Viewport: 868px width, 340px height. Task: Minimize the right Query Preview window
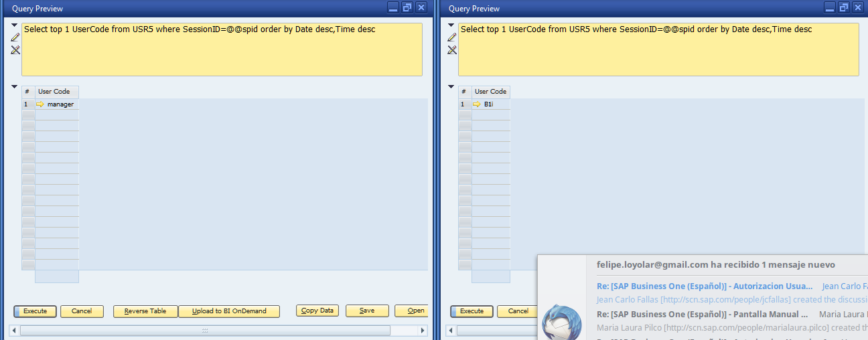click(x=830, y=7)
